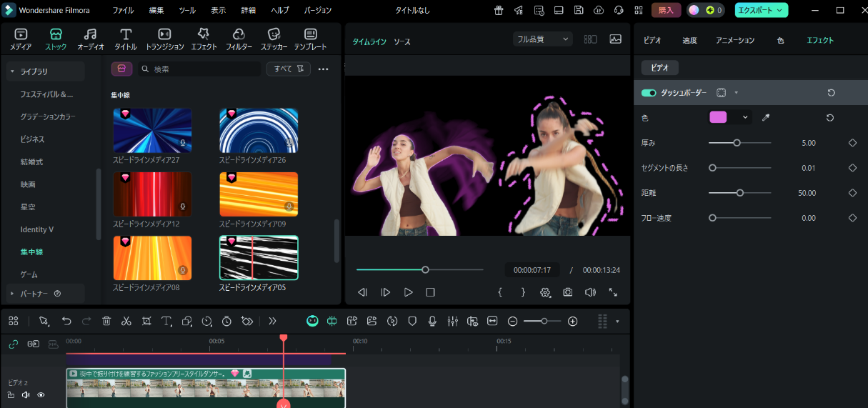Click the ビデオ sub-tab button under effects
Image resolution: width=868 pixels, height=408 pixels.
pos(659,68)
